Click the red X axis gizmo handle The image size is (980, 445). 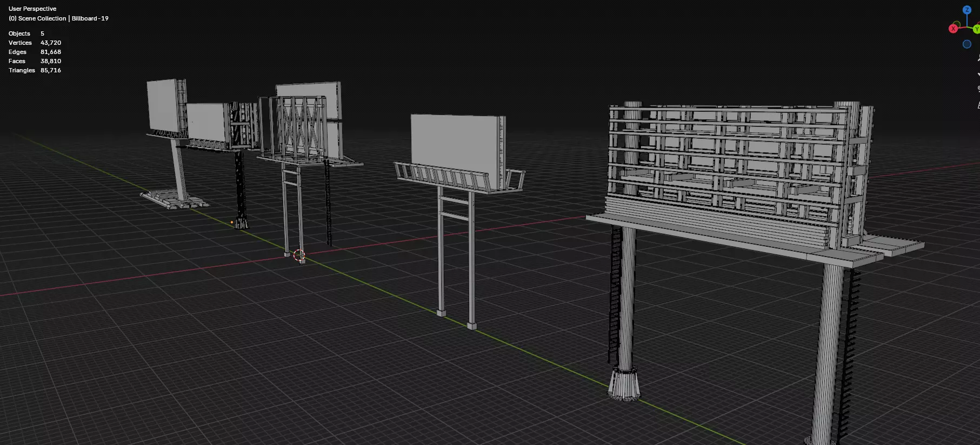[x=954, y=29]
